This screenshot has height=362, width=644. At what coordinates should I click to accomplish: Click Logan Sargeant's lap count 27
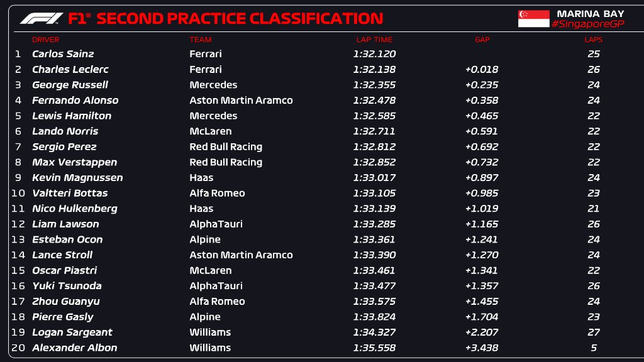[593, 332]
